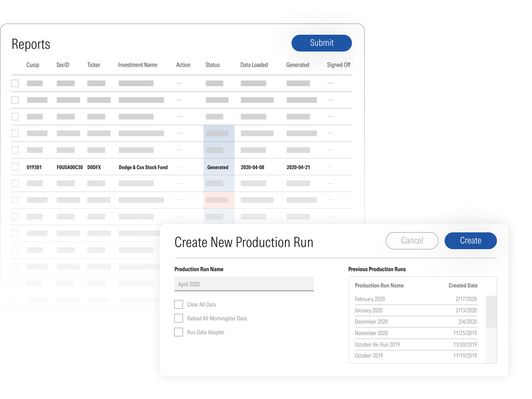Select the November 2020 production run

[x=416, y=333]
